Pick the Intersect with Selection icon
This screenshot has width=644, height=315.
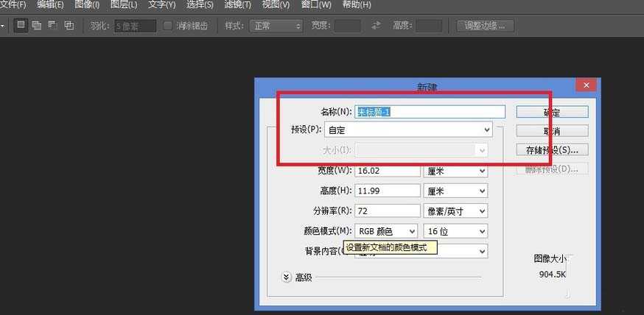tap(69, 26)
